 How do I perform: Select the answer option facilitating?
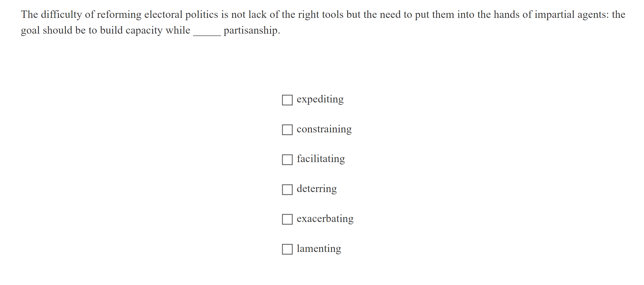pos(287,159)
